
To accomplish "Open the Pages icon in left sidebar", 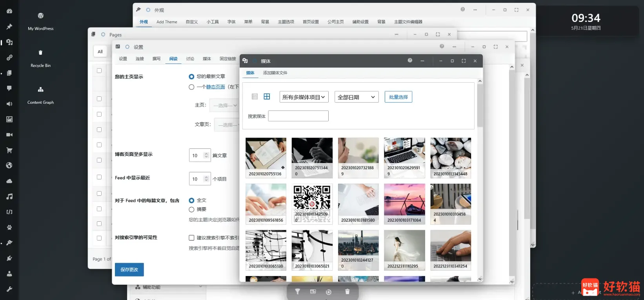I will tap(9, 73).
